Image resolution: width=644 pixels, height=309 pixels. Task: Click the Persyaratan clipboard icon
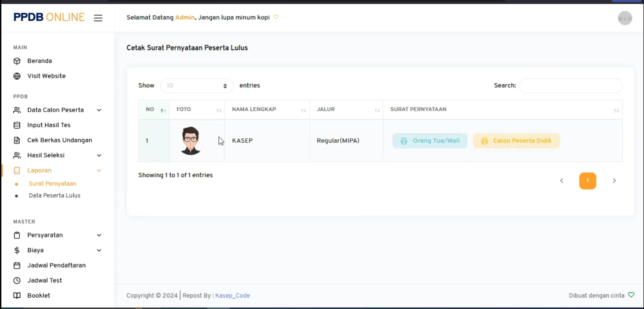click(17, 235)
